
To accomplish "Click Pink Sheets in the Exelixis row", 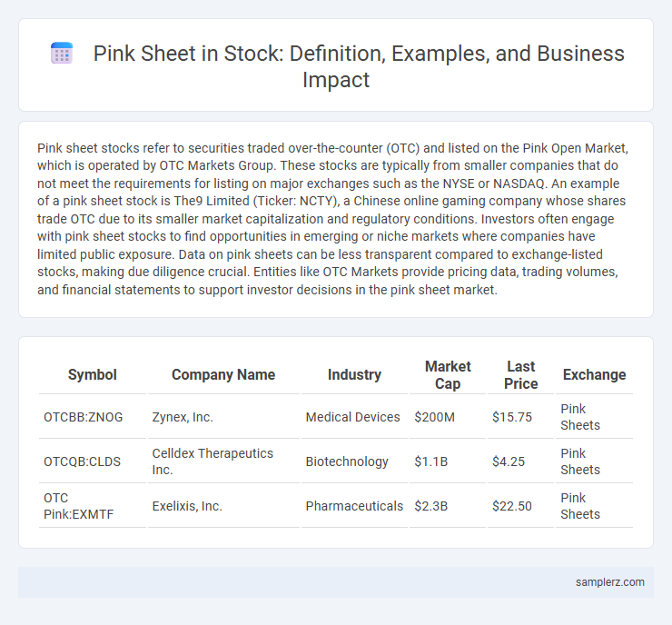I will point(580,506).
